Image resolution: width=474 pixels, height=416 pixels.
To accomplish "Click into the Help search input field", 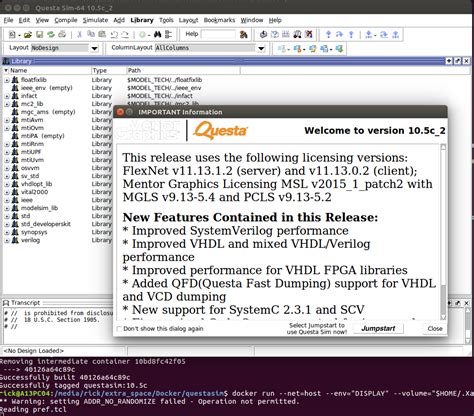I will click(218, 34).
